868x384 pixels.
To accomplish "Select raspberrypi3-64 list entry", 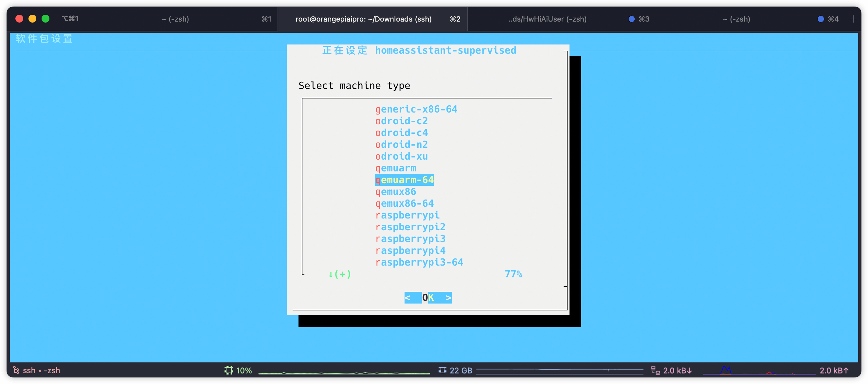I will (419, 262).
